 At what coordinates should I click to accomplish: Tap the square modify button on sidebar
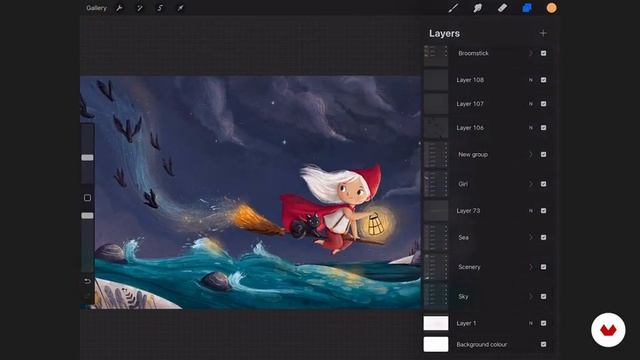[x=87, y=198]
